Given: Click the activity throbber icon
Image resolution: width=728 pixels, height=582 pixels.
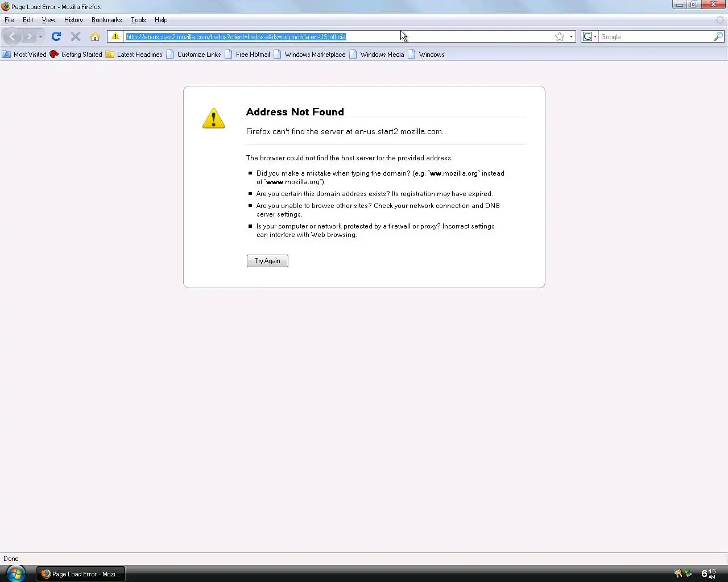Looking at the screenshot, I should point(720,20).
